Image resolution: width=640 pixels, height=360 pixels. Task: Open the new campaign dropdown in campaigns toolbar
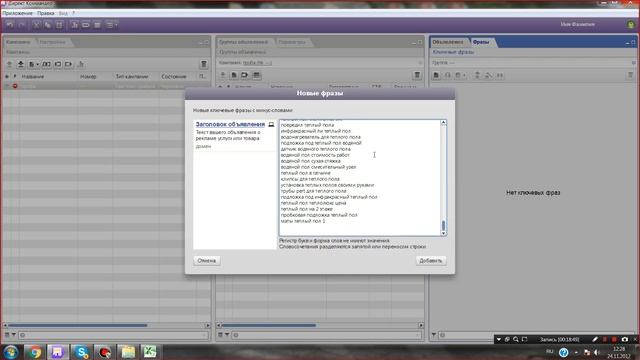33,64
